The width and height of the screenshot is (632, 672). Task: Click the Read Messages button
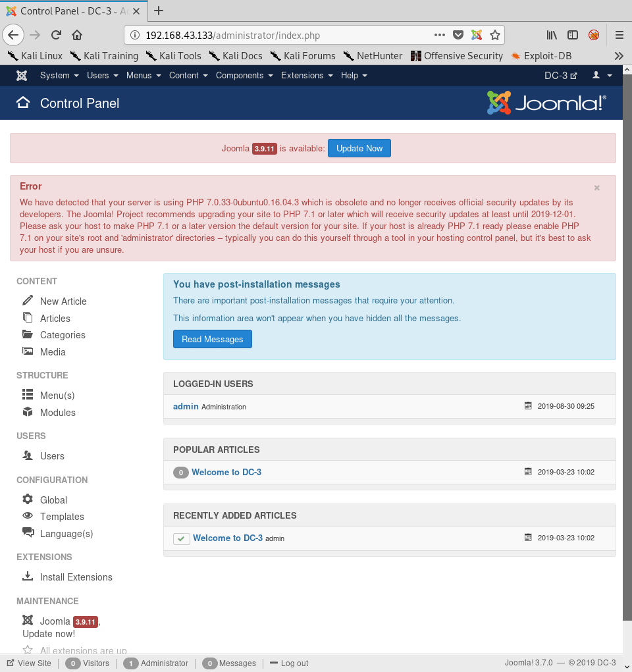click(x=212, y=339)
